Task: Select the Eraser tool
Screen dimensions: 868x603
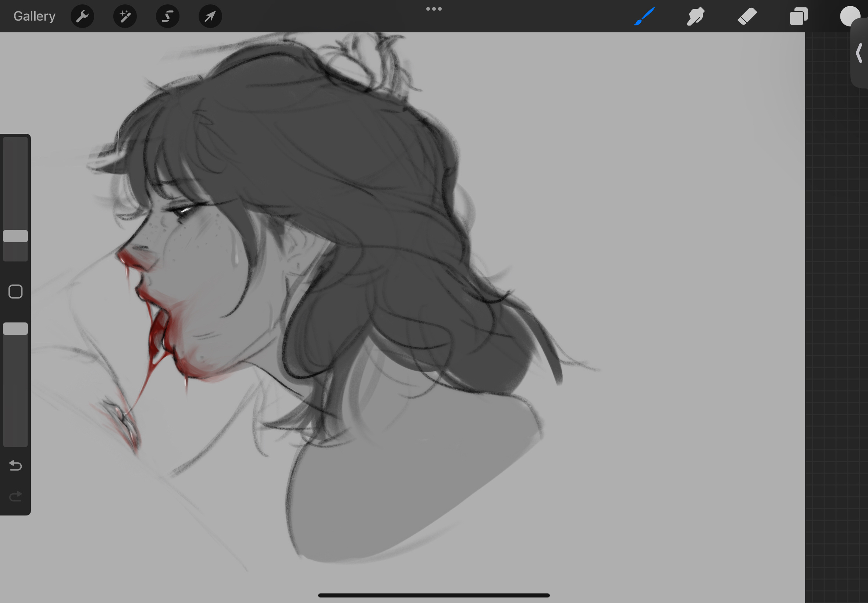Action: point(747,16)
